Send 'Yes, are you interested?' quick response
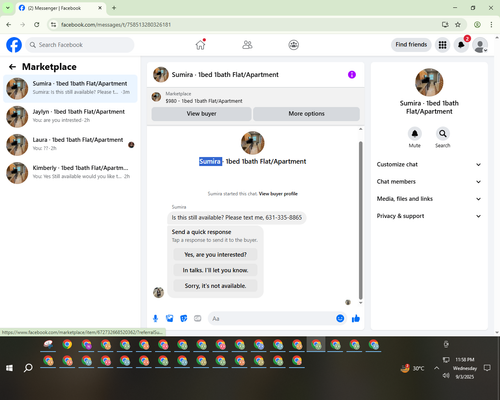The image size is (500, 400). 215,255
